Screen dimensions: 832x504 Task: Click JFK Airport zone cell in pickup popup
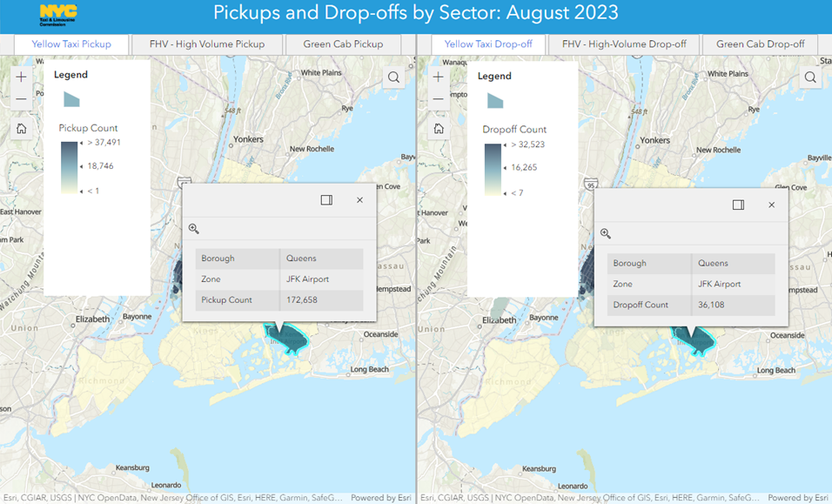click(x=321, y=279)
